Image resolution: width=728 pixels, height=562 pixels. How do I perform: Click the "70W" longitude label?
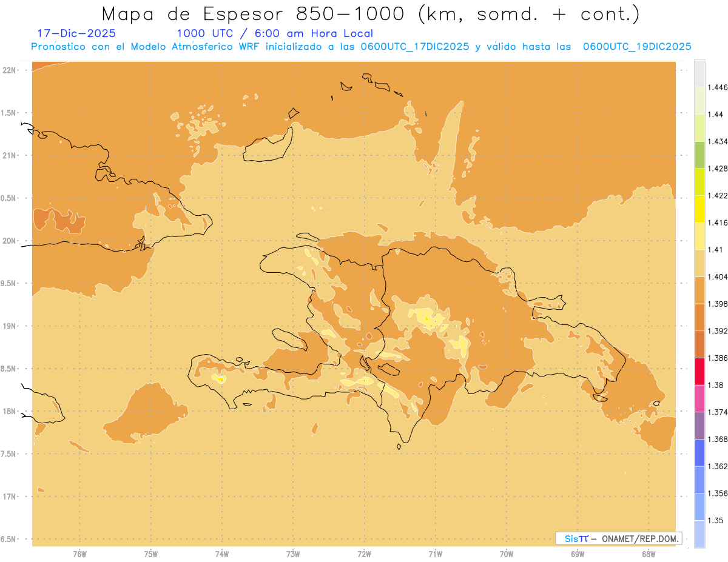point(507,554)
